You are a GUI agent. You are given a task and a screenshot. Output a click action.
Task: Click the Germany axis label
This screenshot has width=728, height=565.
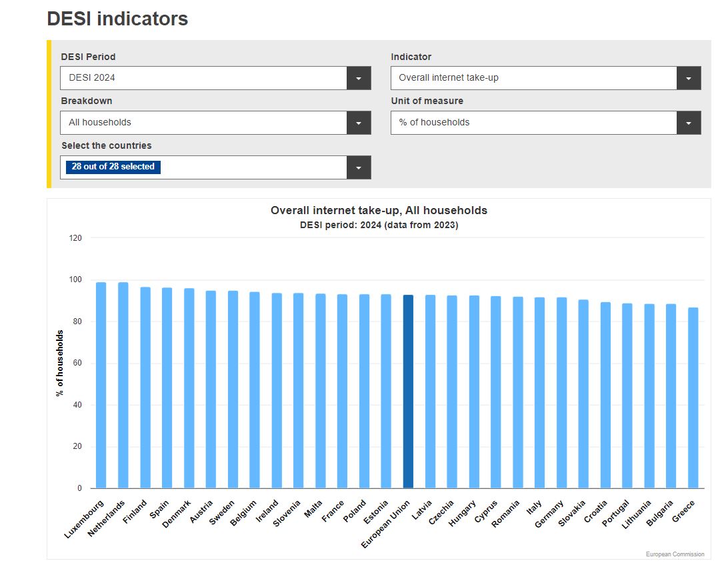[549, 514]
